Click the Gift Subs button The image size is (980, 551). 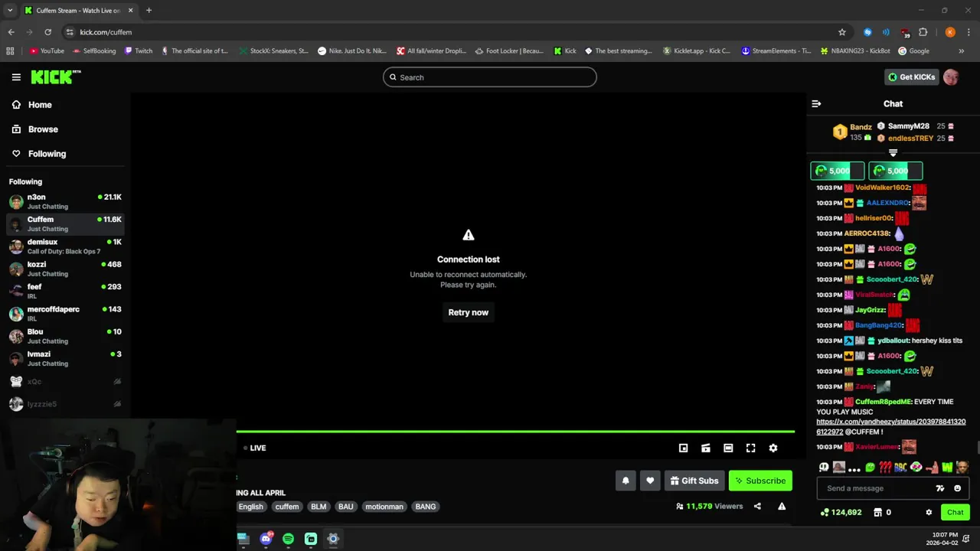[x=694, y=481]
